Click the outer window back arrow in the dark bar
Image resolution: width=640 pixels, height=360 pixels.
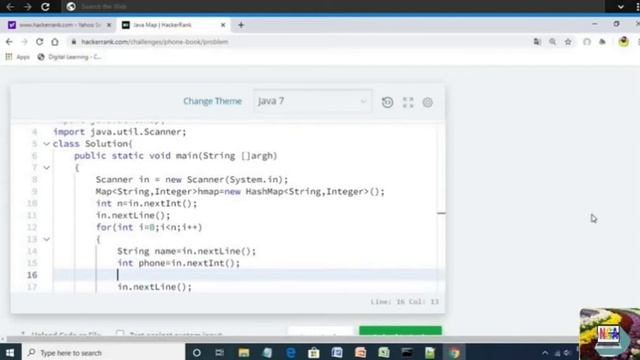(10, 7)
